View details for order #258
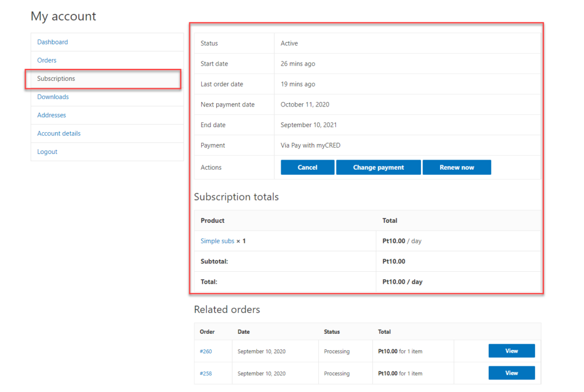This screenshot has width=584, height=392. point(512,373)
